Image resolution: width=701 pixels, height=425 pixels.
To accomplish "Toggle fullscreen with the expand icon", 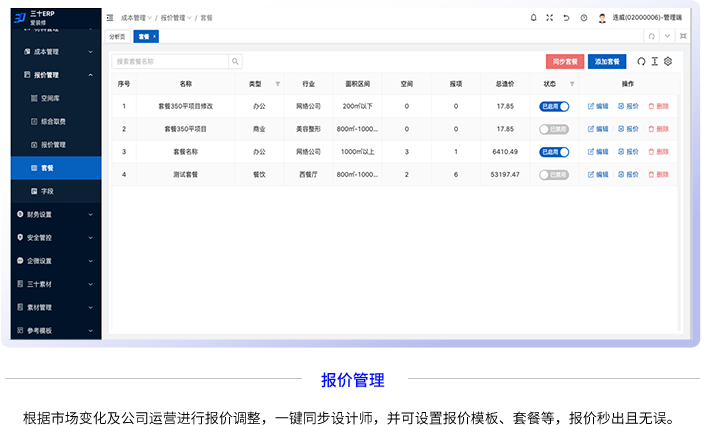I will [x=549, y=18].
